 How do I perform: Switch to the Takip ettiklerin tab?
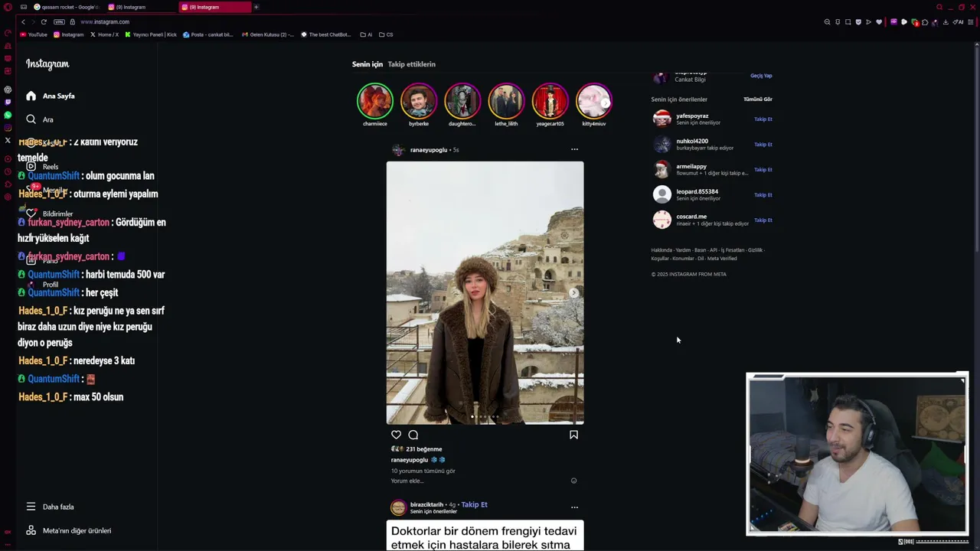411,64
